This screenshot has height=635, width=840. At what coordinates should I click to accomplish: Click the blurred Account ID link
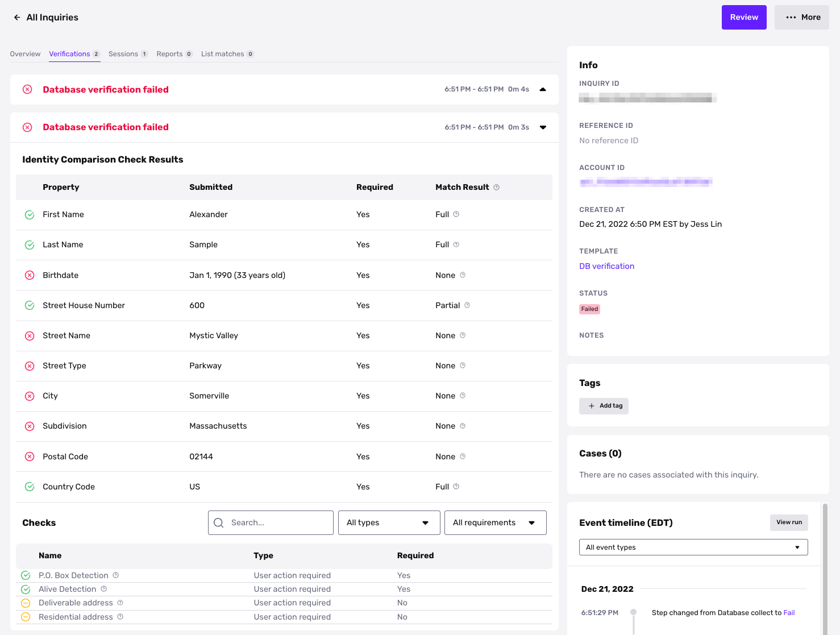pyautogui.click(x=646, y=182)
